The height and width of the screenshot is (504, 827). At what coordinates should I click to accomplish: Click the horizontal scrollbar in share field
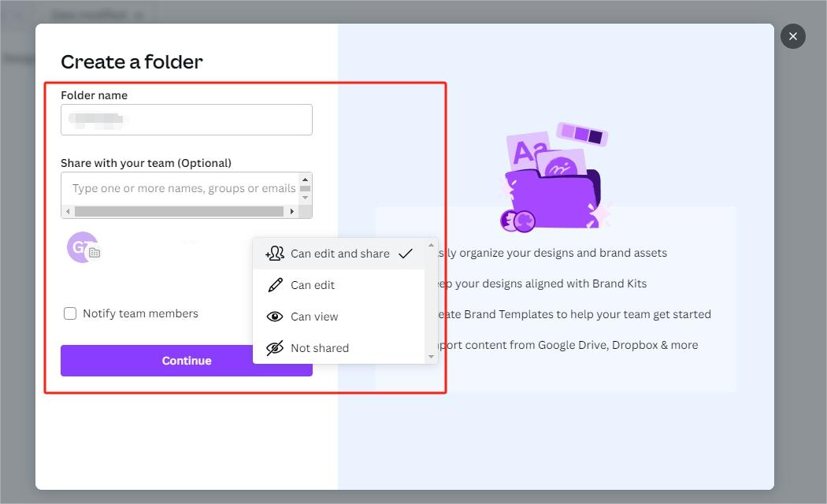click(179, 212)
